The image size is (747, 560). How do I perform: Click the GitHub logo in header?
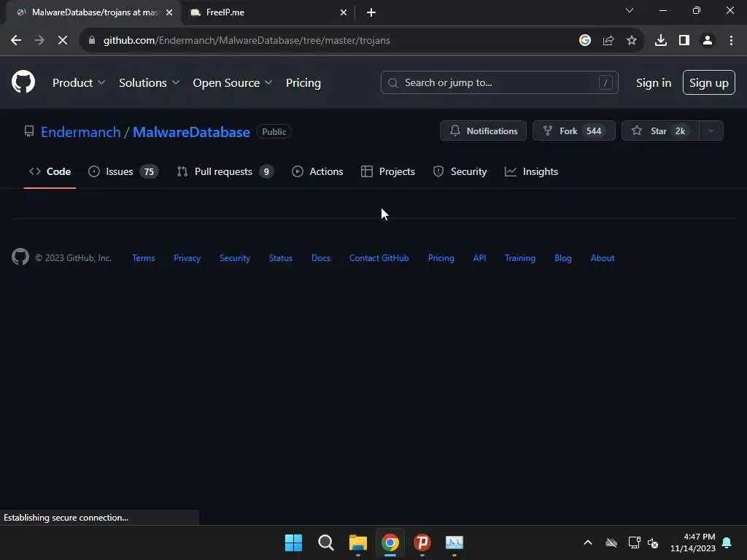pyautogui.click(x=23, y=82)
